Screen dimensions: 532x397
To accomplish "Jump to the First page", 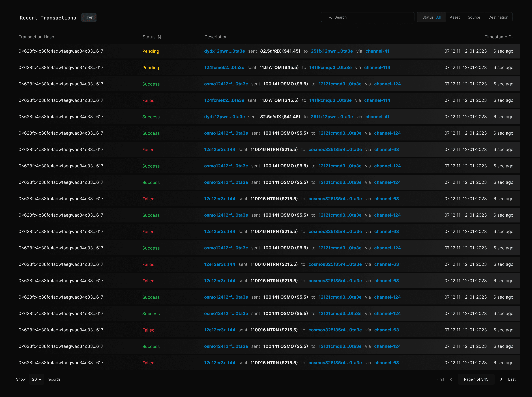I will [x=440, y=379].
